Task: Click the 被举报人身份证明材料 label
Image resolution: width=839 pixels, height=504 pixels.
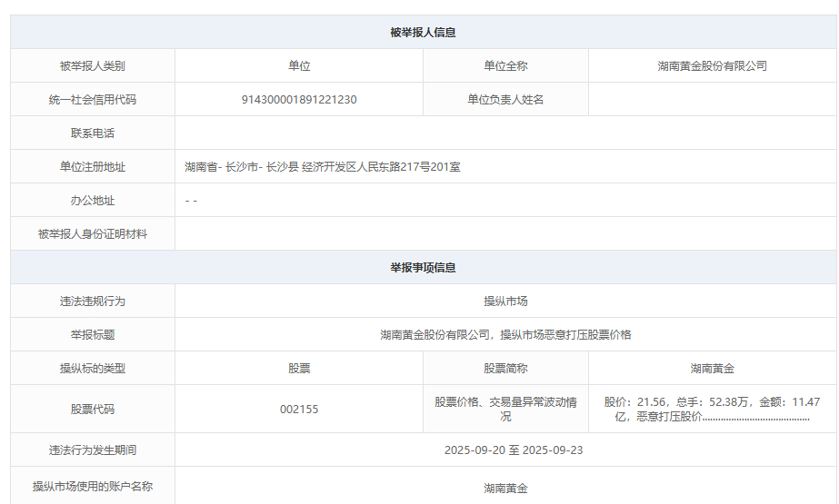Action: click(x=93, y=234)
